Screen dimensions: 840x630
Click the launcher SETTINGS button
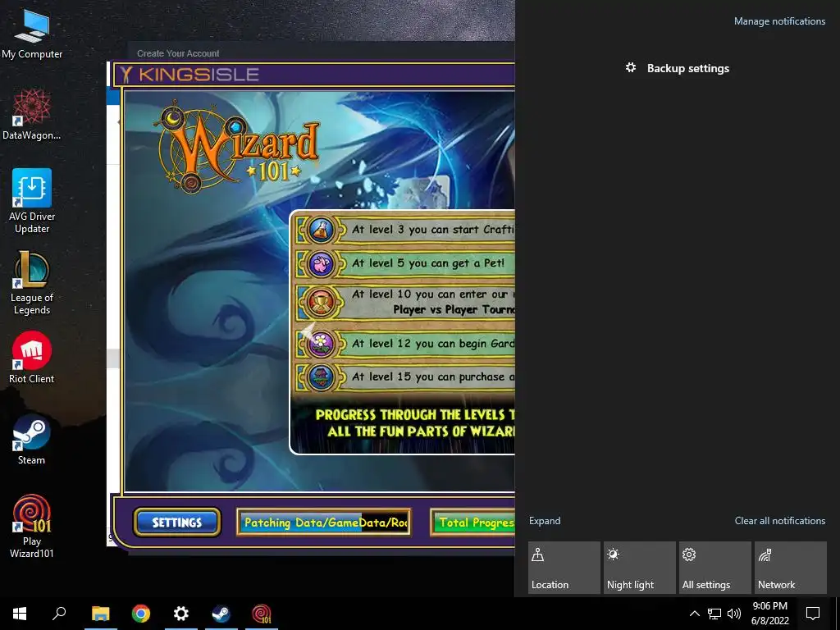coord(177,523)
